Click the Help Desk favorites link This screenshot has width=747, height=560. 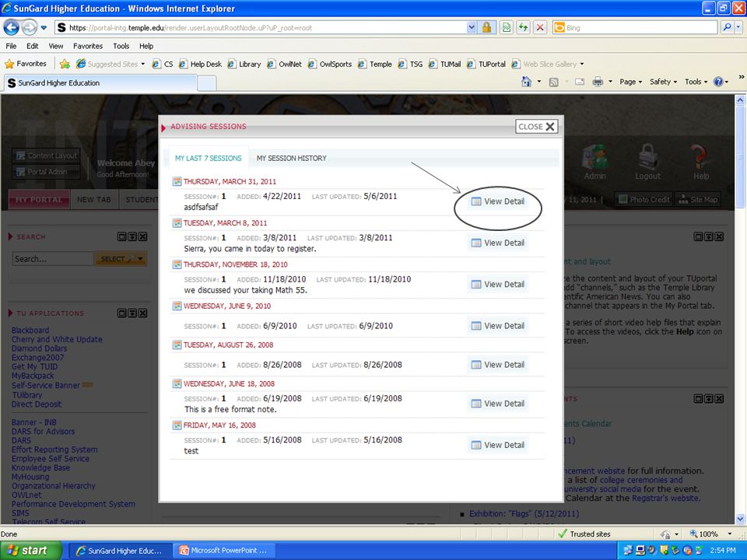(x=201, y=64)
